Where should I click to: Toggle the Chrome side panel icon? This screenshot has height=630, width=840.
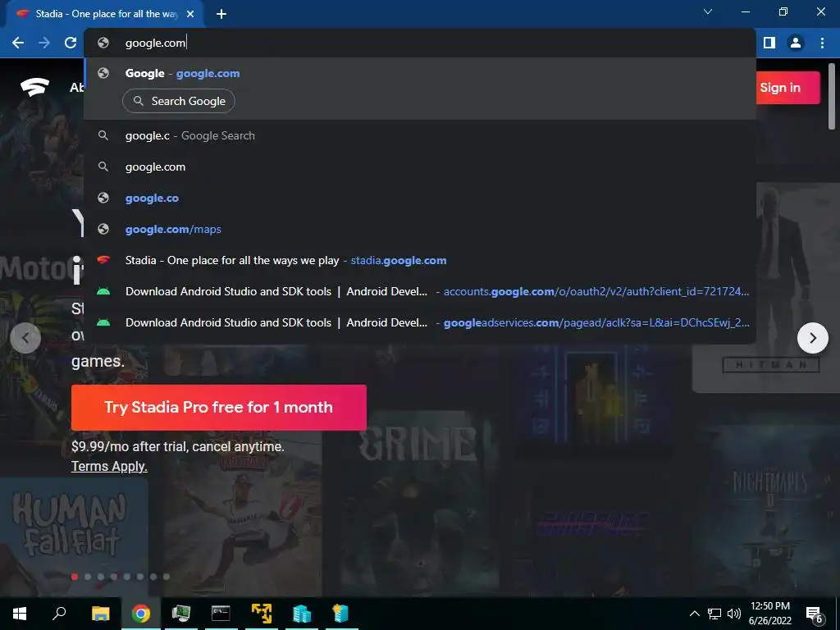(769, 43)
